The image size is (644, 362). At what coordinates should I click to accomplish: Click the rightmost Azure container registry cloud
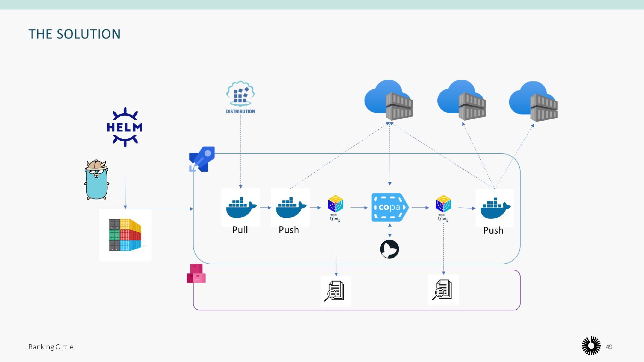click(x=533, y=101)
